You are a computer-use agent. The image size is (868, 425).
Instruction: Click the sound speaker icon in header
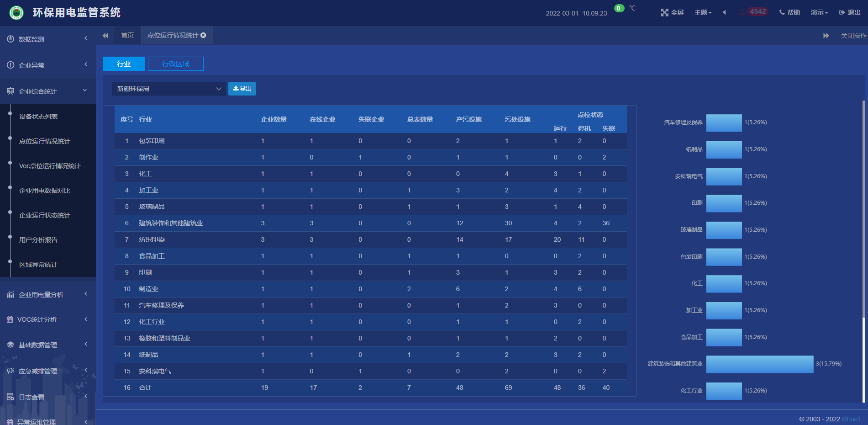[x=724, y=12]
